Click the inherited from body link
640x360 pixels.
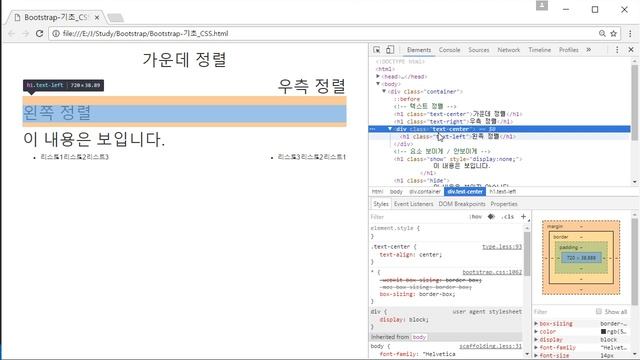click(419, 337)
